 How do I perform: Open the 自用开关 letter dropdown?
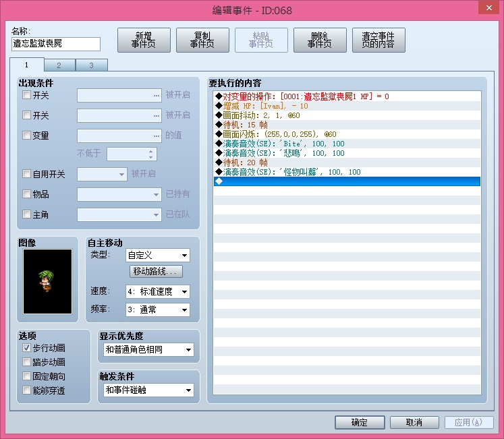point(102,174)
